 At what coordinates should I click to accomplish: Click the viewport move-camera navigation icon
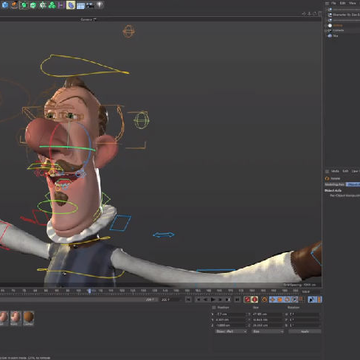coord(304,13)
